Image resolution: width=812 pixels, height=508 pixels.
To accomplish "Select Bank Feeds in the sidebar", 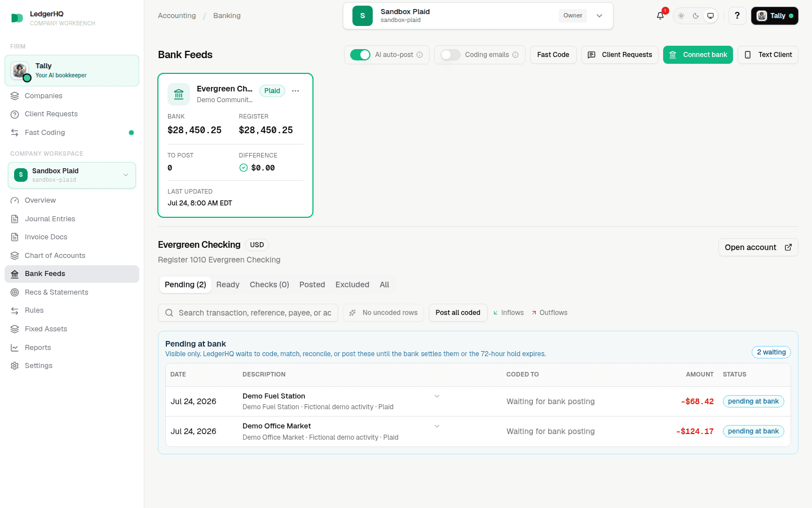I will coord(72,274).
